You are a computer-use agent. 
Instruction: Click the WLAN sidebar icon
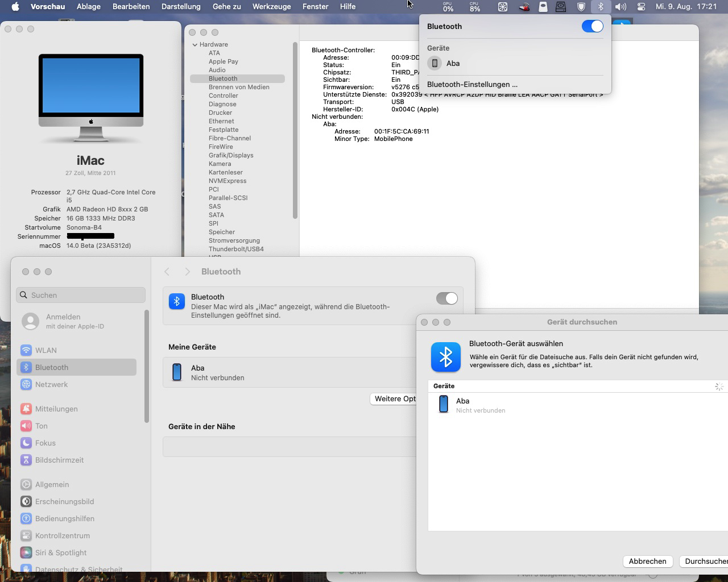26,350
